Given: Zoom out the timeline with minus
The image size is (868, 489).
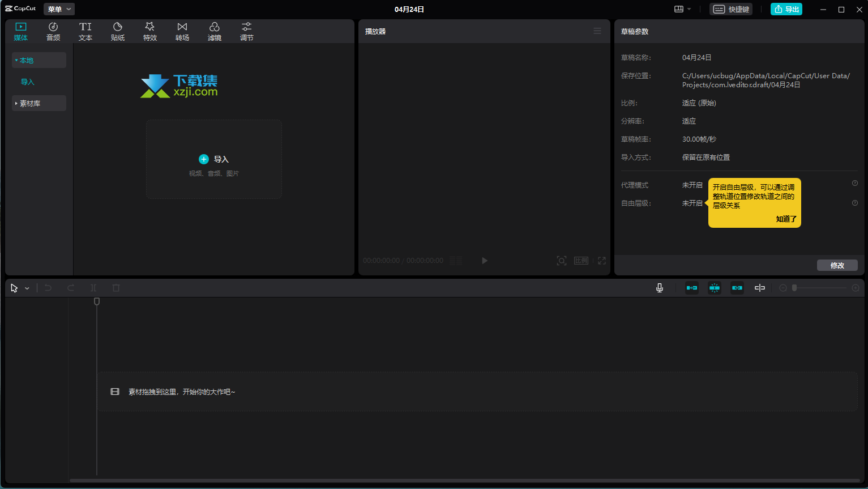Looking at the screenshot, I should [783, 288].
